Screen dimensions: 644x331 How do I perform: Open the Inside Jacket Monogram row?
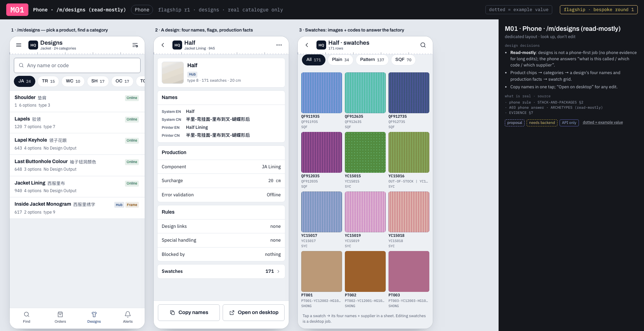pos(77,208)
